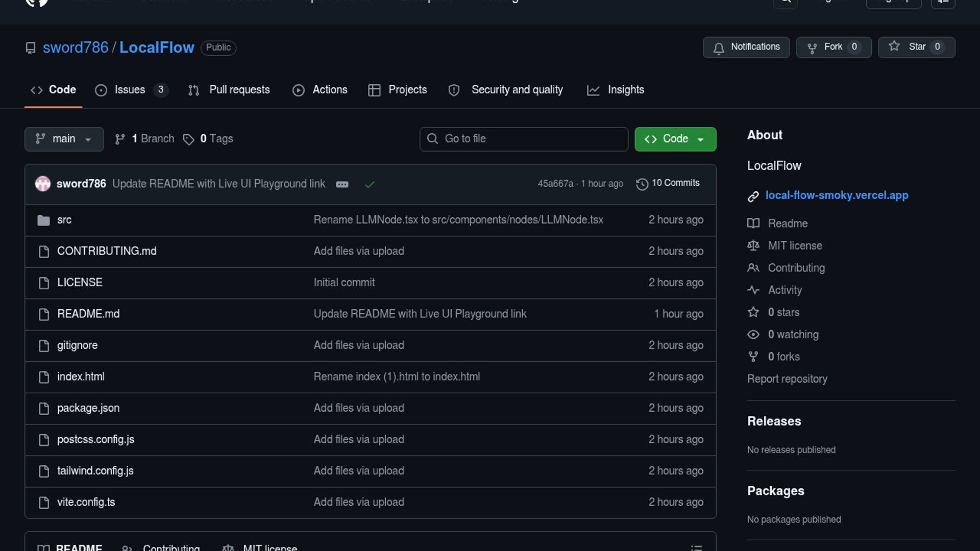Viewport: 980px width, 551px height.
Task: Click the commits history clock icon
Action: (642, 184)
